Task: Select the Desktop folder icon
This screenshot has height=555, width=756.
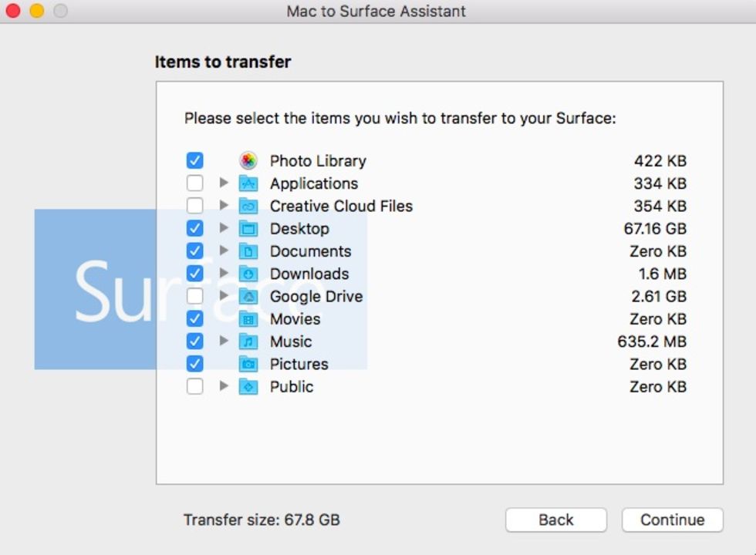Action: [x=248, y=229]
